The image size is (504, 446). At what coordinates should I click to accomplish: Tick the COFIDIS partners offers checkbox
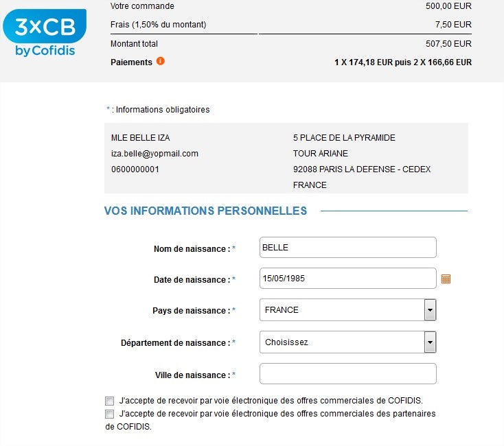[x=109, y=414]
